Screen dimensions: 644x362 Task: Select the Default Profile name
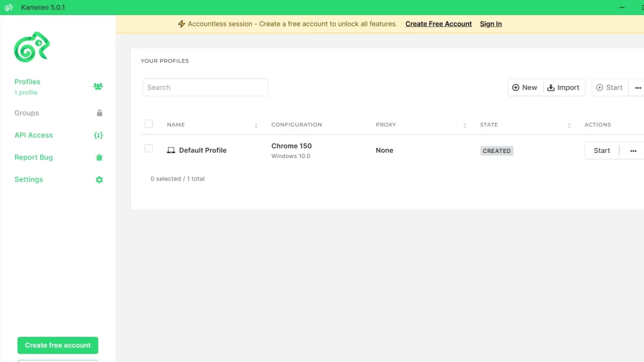click(x=203, y=150)
